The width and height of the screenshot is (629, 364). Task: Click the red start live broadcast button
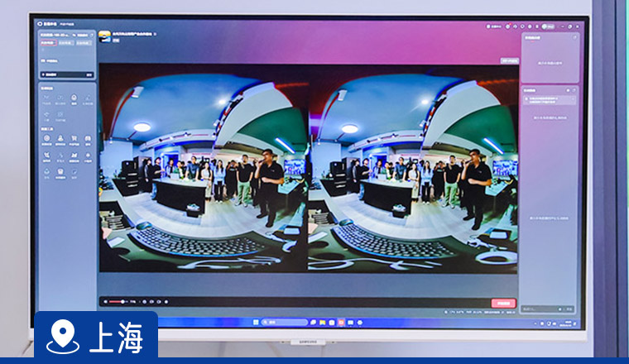click(503, 304)
